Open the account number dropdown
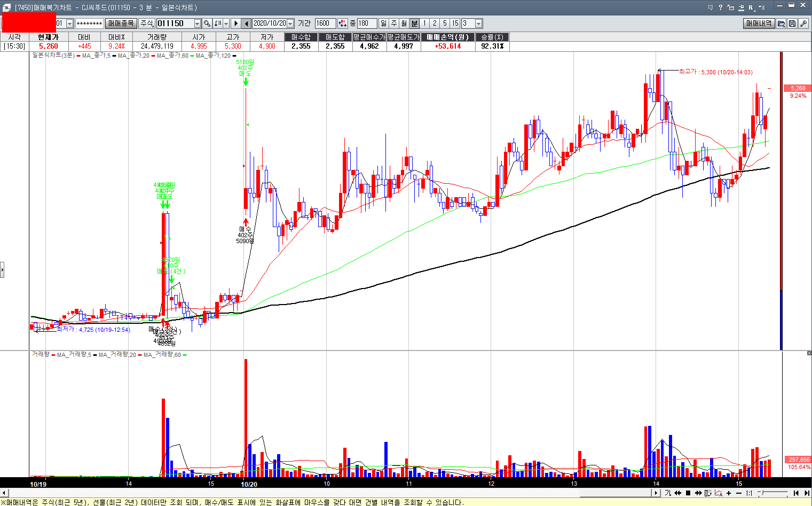Image resolution: width=812 pixels, height=506 pixels. coord(69,24)
